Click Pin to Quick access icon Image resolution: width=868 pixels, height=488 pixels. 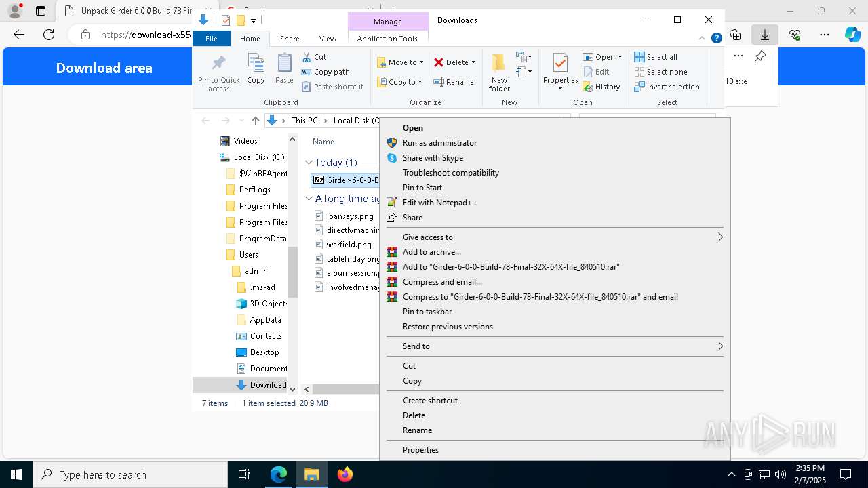click(x=218, y=73)
